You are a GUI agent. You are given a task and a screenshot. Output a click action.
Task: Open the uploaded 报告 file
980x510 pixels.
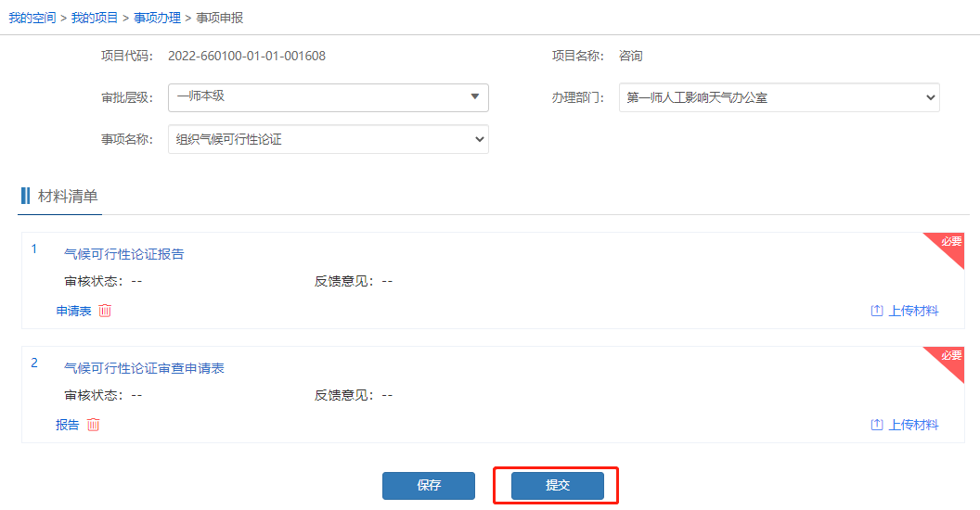67,425
